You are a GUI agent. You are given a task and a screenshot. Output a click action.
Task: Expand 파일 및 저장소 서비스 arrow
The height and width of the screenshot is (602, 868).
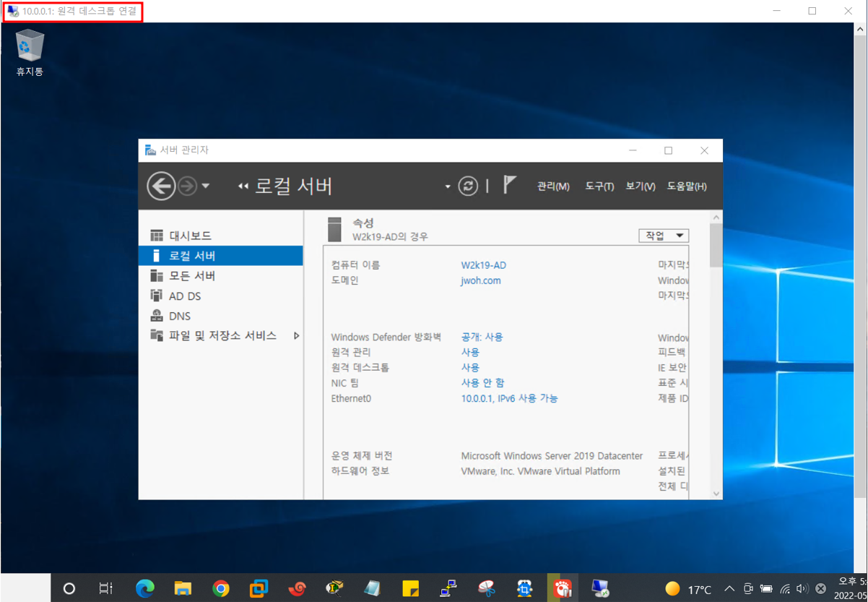click(296, 336)
